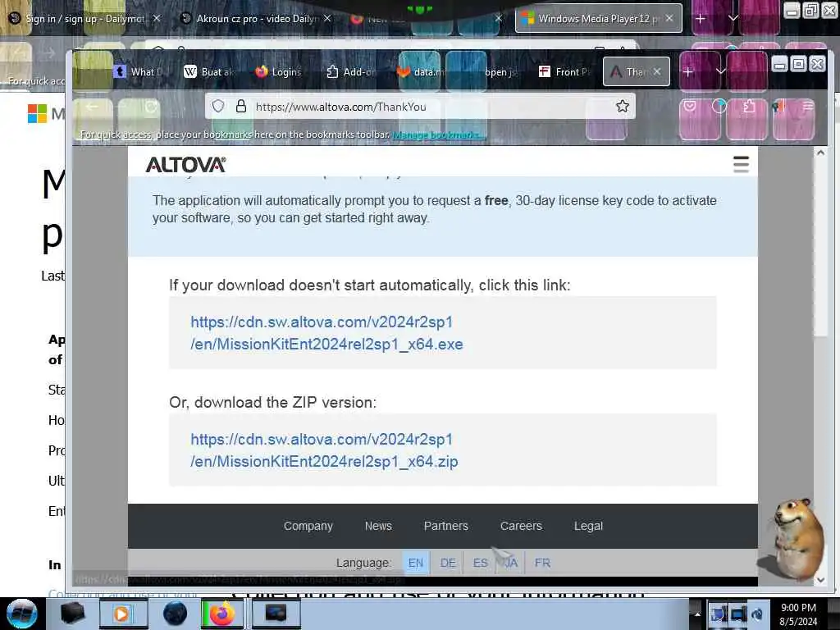Switch language to JA
840x630 pixels.
pyautogui.click(x=512, y=563)
